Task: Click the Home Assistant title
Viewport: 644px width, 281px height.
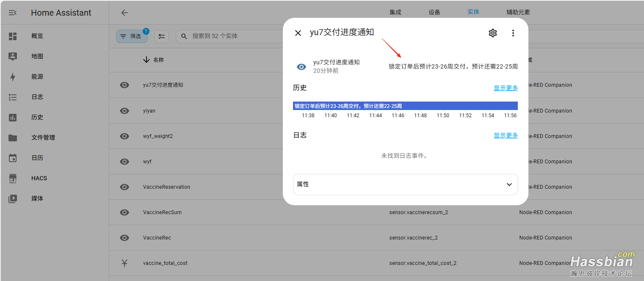Action: point(61,13)
